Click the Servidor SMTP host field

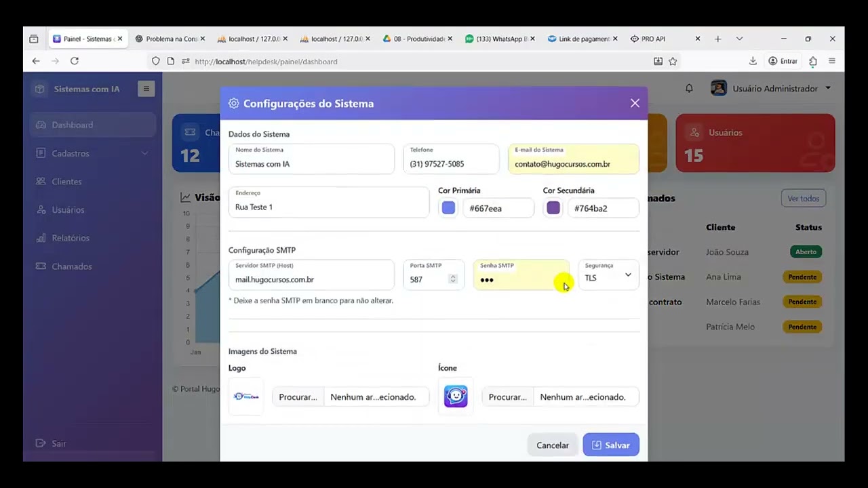tap(311, 274)
